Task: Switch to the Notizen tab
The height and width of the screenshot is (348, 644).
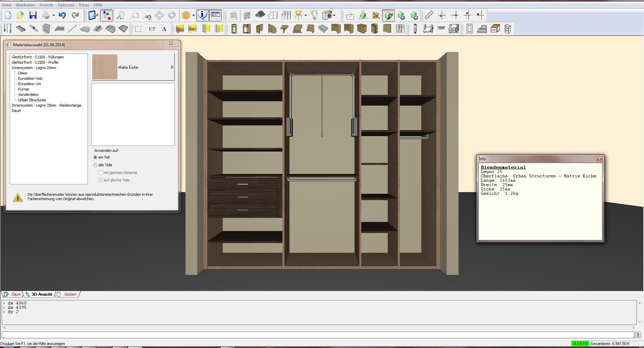Action: tap(70, 294)
